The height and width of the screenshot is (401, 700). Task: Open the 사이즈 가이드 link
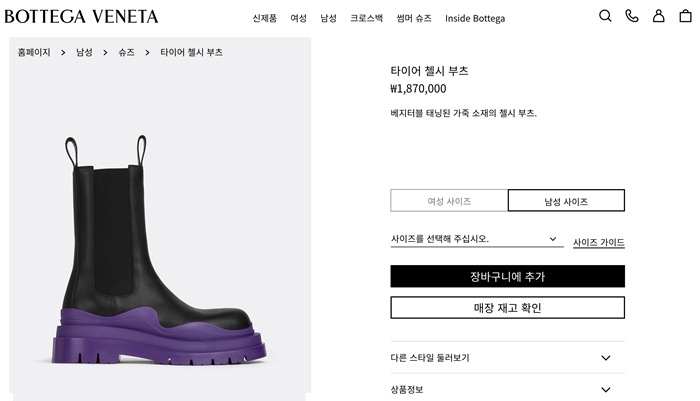tap(598, 242)
